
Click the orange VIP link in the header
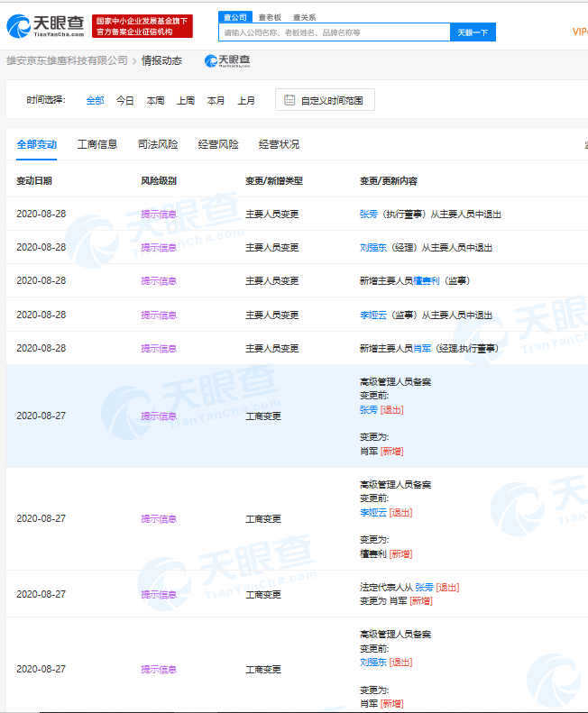click(x=580, y=32)
